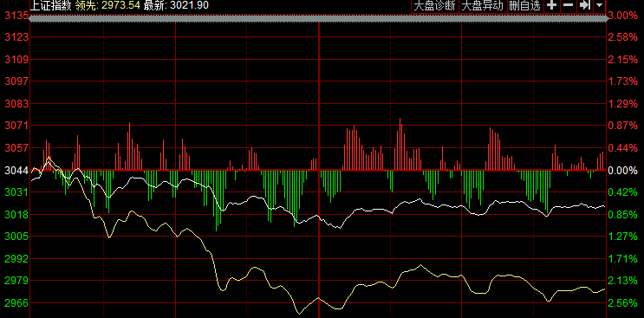Image resolution: width=644 pixels, height=318 pixels.
Task: Click the minus zoom-out icon
Action: click(x=568, y=5)
